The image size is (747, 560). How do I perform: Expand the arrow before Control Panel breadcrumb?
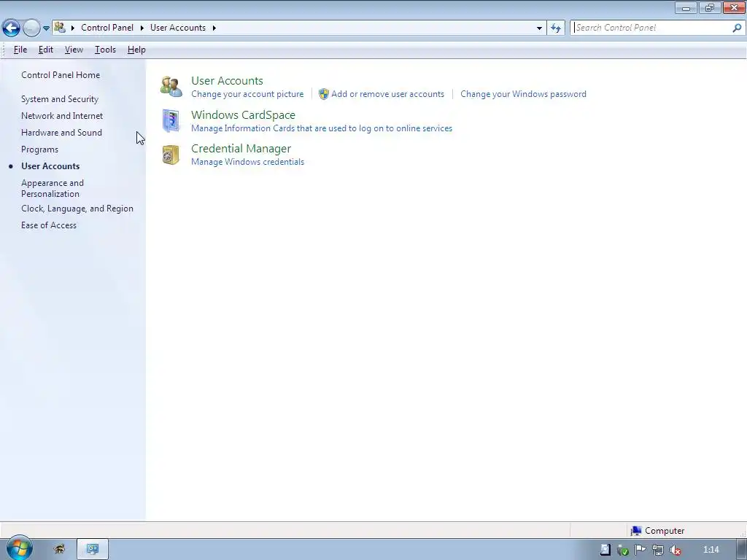click(x=73, y=28)
